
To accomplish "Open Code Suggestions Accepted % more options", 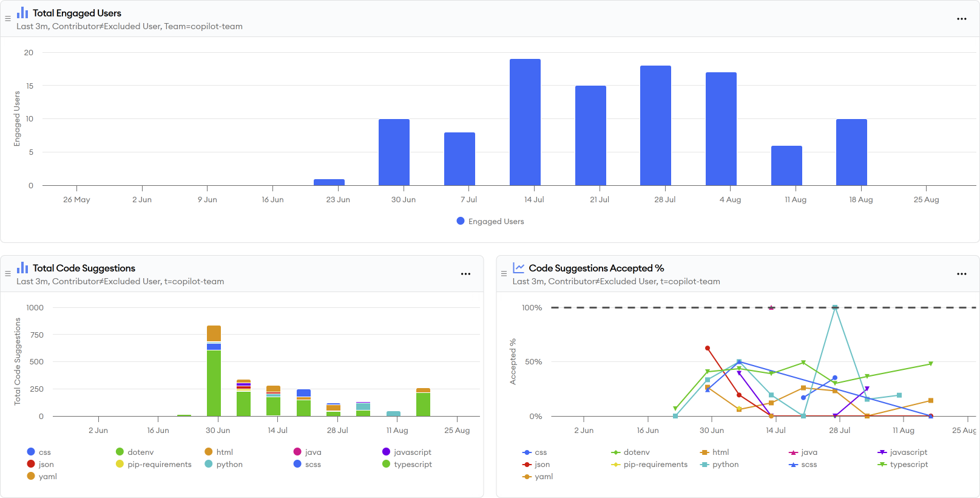I will click(961, 274).
